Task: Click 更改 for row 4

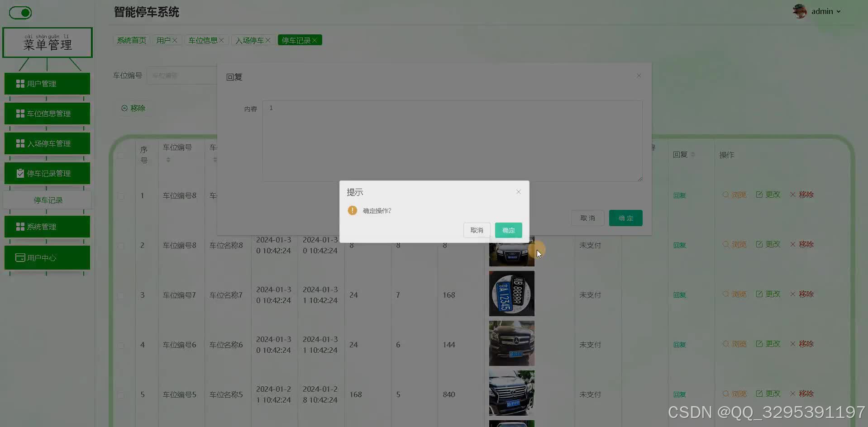Action: point(768,344)
